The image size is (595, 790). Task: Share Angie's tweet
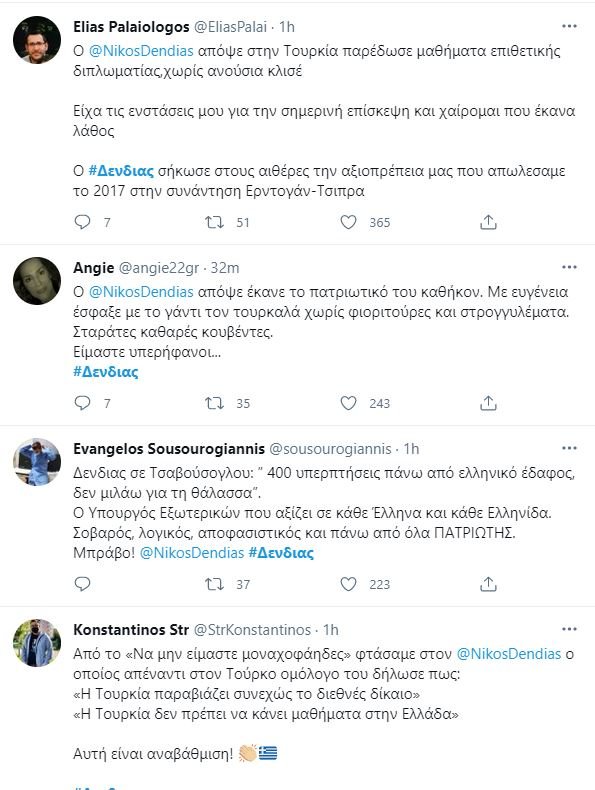tap(488, 403)
